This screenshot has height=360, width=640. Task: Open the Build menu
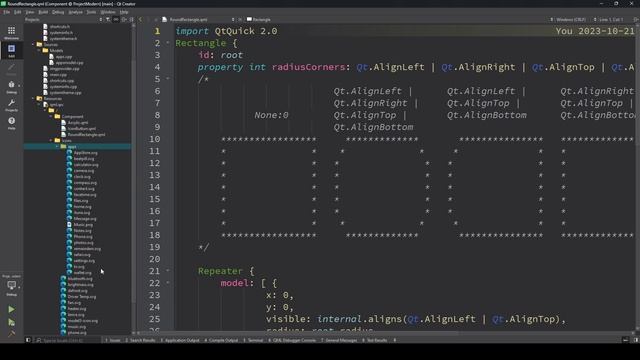coord(43,12)
